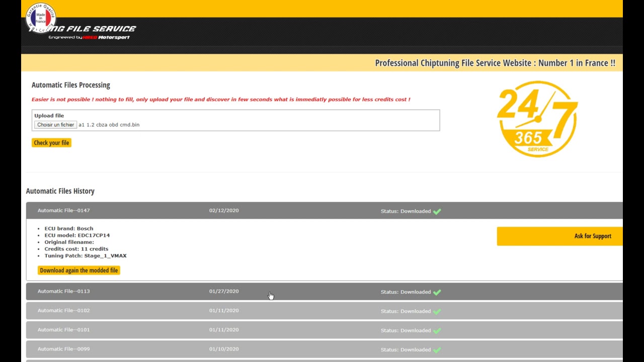Image resolution: width=644 pixels, height=362 pixels.
Task: Expand the Automatic File--0113 row
Action: [x=325, y=292]
